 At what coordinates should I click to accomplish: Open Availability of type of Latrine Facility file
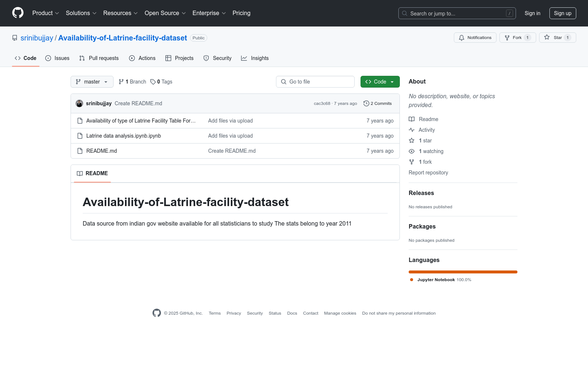141,121
